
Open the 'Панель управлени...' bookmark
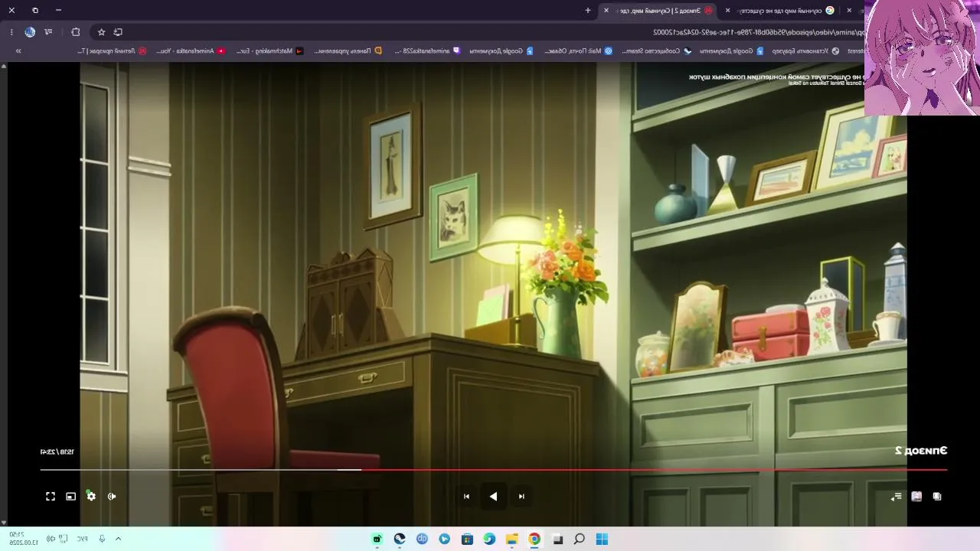(x=348, y=51)
